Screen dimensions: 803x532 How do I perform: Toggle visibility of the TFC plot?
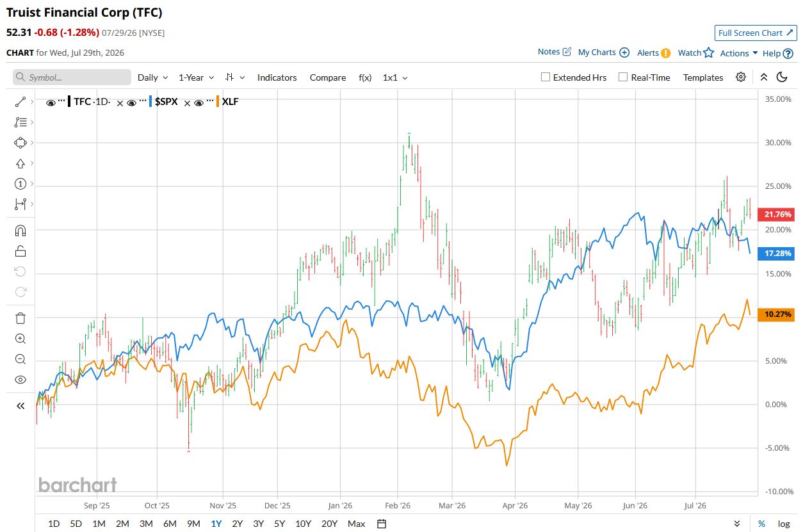coord(51,102)
